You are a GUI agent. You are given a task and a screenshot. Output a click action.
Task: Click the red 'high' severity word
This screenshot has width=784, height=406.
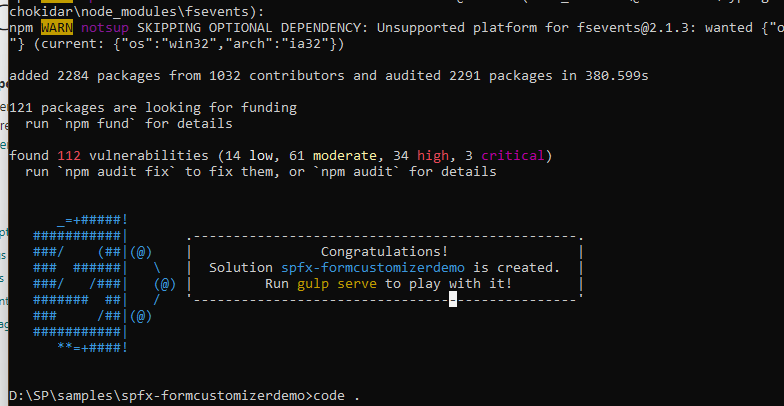pos(432,156)
